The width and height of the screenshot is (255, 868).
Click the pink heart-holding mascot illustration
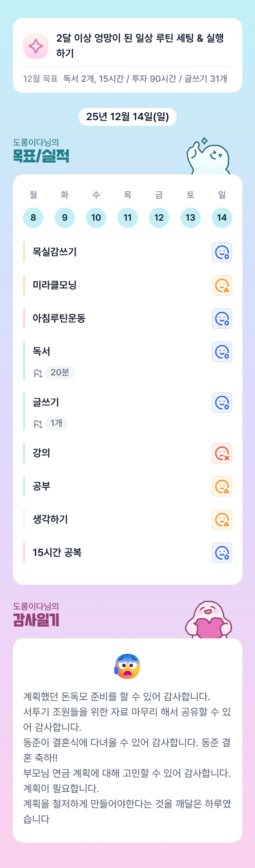[x=208, y=620]
